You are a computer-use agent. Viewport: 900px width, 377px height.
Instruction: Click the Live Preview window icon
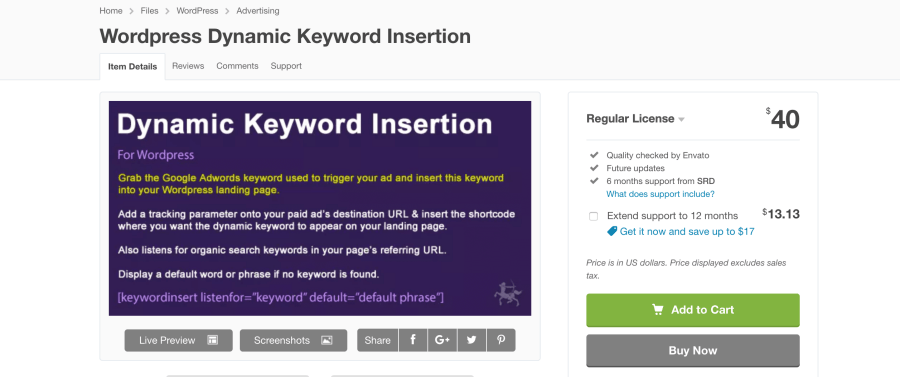pyautogui.click(x=212, y=340)
